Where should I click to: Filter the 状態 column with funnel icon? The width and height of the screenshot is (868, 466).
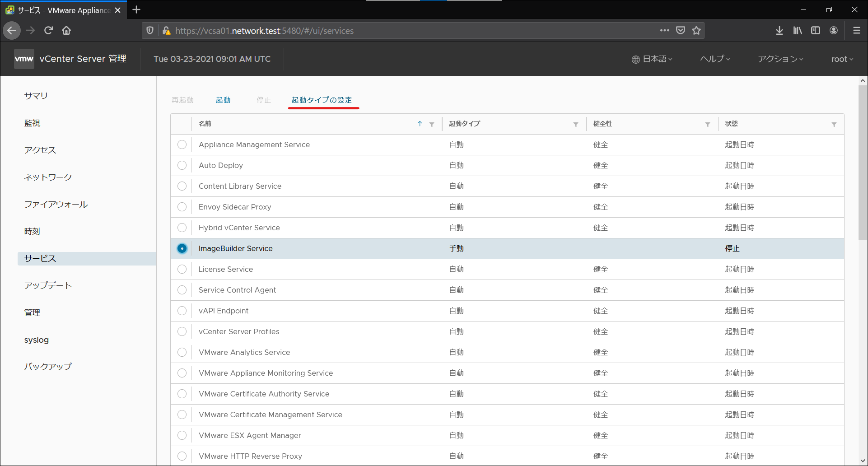(834, 124)
